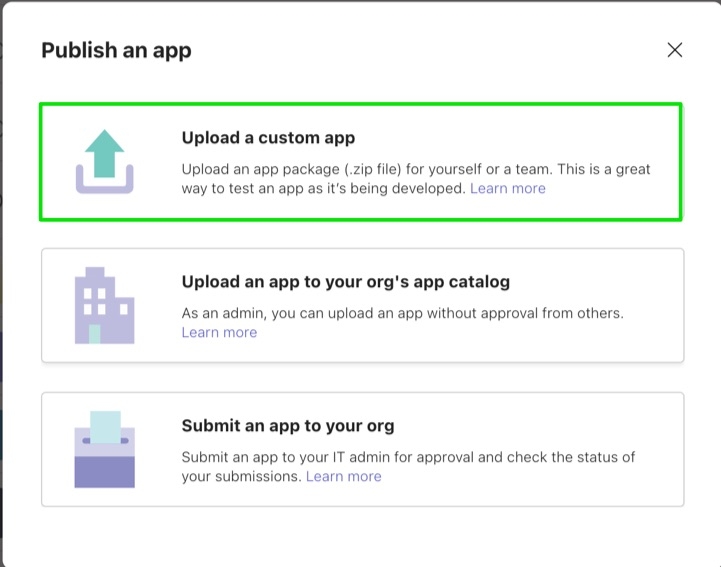Open Learn more link for custom app upload
Viewport: 721px width, 567px height.
click(508, 188)
